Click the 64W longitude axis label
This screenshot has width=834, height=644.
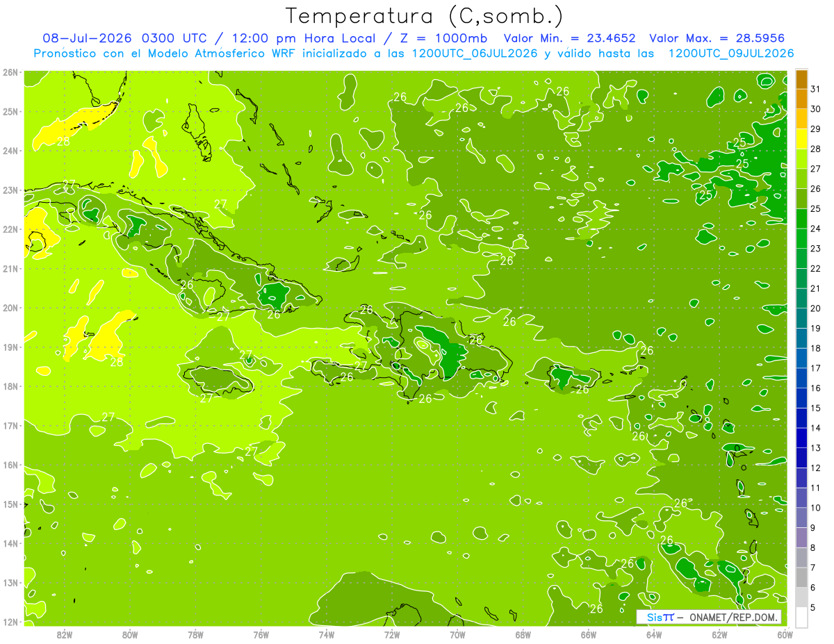pyautogui.click(x=654, y=634)
